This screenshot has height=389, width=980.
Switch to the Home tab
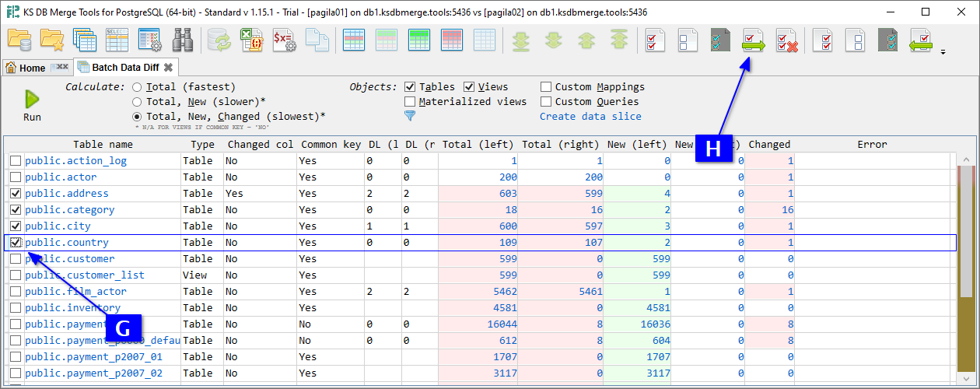tap(26, 68)
